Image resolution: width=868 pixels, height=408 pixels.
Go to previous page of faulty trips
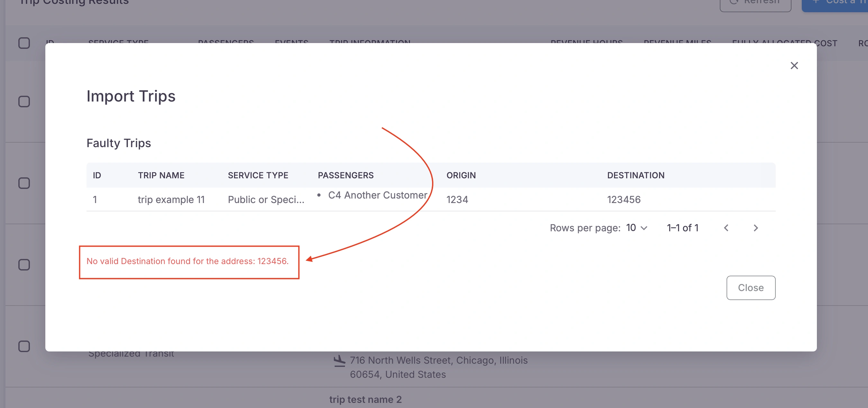point(726,228)
